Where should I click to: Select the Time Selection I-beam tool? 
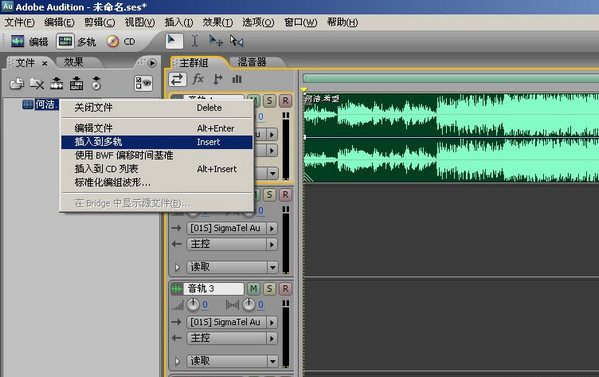(x=194, y=41)
